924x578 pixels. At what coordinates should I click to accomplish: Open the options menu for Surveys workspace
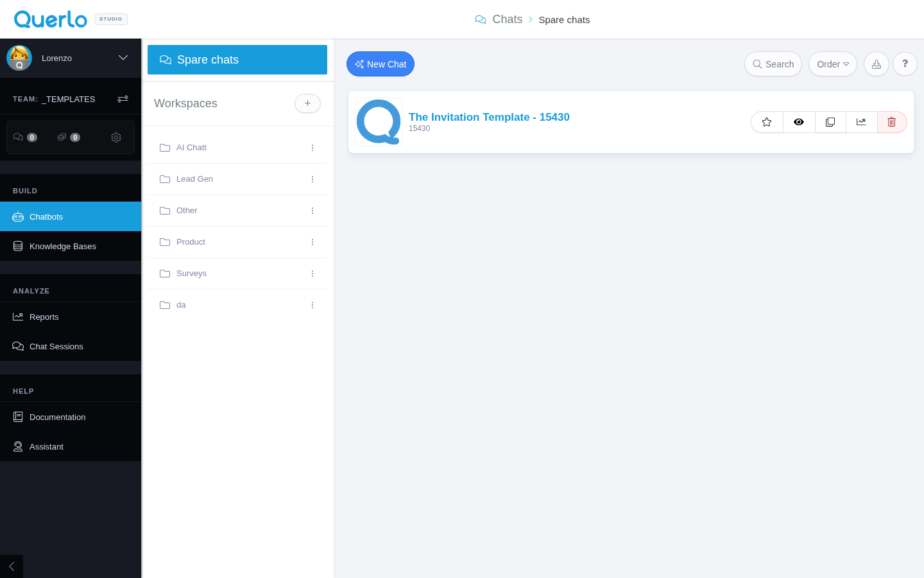point(312,274)
